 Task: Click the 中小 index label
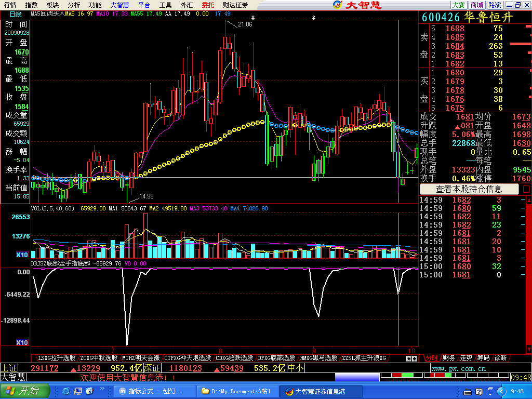tap(295, 368)
